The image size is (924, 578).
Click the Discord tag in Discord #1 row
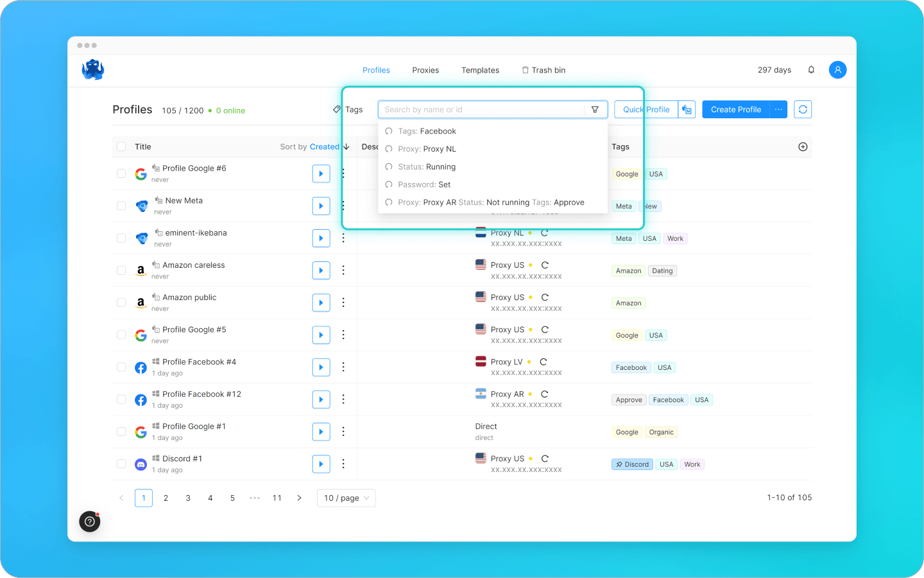tap(632, 464)
